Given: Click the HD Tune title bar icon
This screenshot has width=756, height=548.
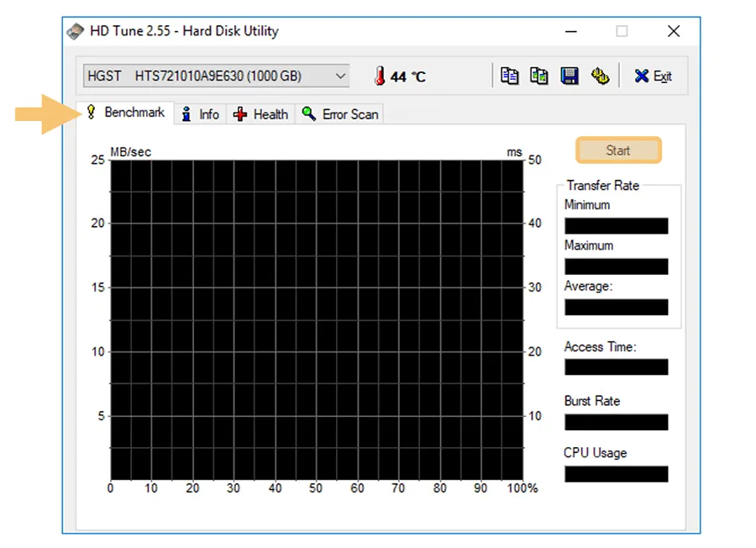Looking at the screenshot, I should coord(76,31).
